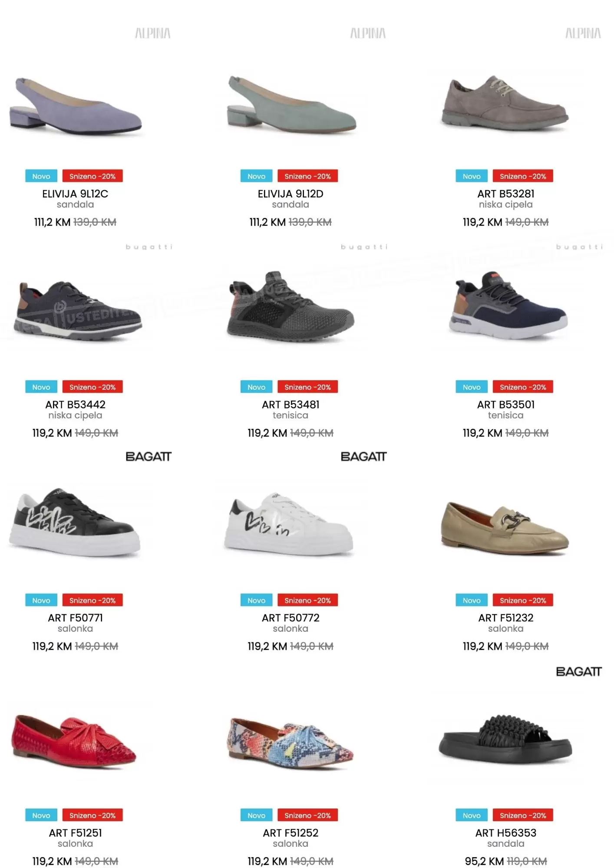Click the Bagatt logo above ART F50771

point(149,457)
